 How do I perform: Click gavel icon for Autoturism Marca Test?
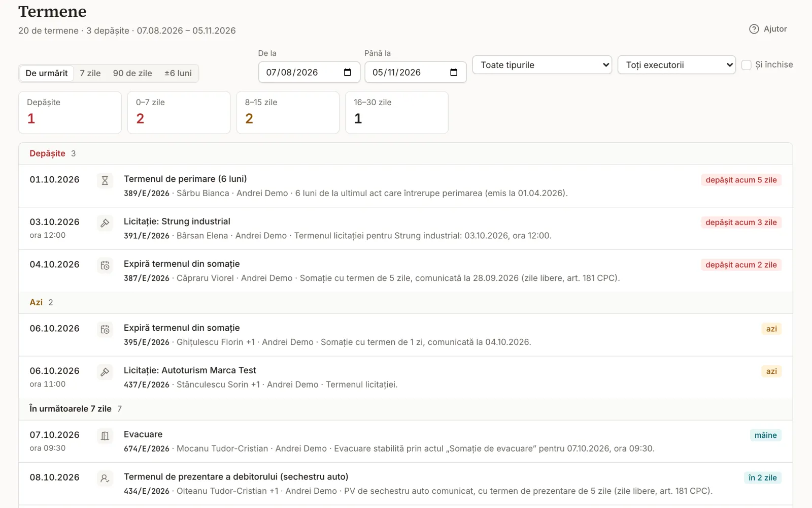pyautogui.click(x=105, y=372)
